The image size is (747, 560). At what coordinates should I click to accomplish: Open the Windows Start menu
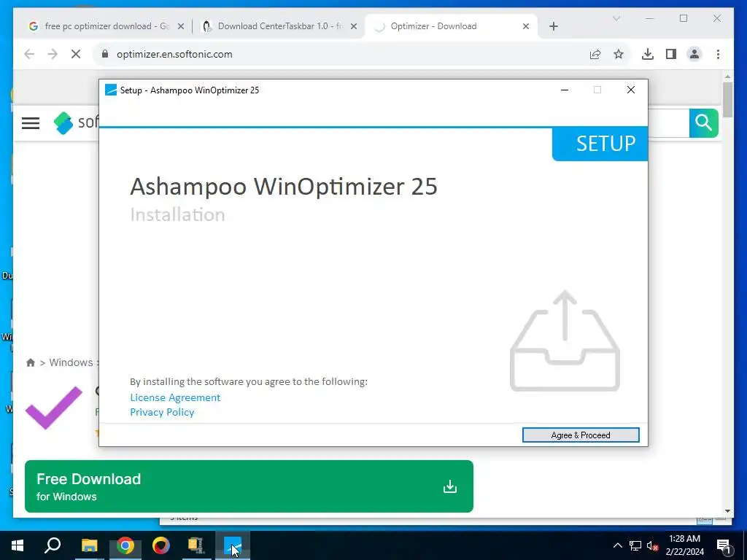pyautogui.click(x=18, y=545)
